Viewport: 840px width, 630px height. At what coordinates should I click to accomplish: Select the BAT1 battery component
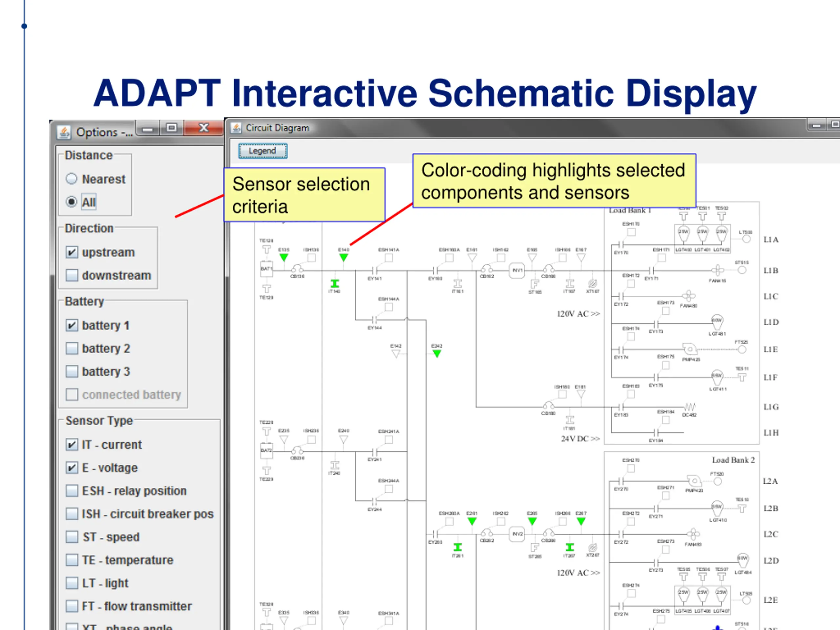click(x=266, y=269)
